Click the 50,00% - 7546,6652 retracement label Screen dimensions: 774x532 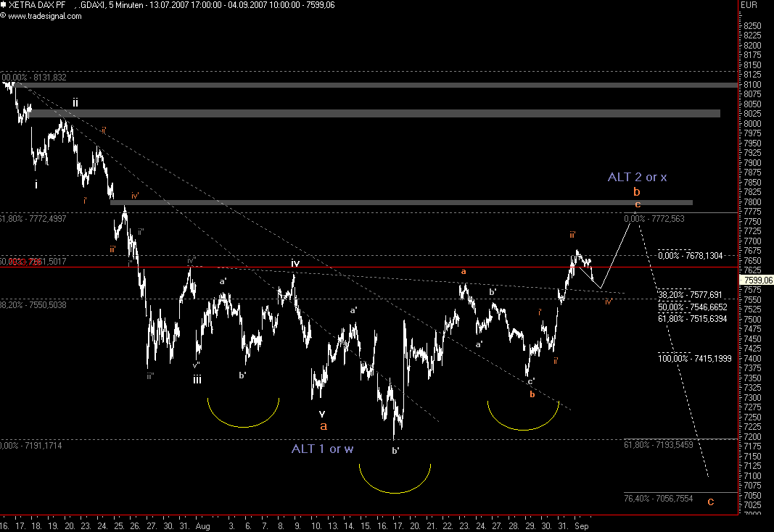[x=693, y=307]
